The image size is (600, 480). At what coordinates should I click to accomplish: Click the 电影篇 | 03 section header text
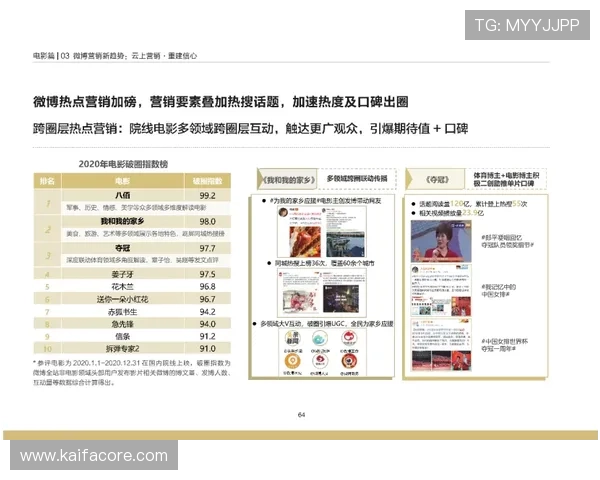coord(115,56)
